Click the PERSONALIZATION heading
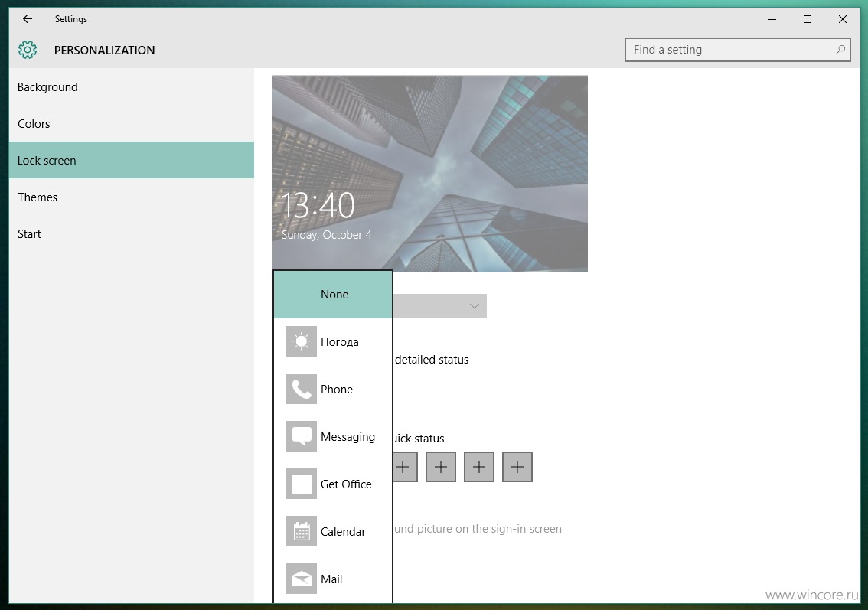Screen dimensions: 868x610 (105, 51)
